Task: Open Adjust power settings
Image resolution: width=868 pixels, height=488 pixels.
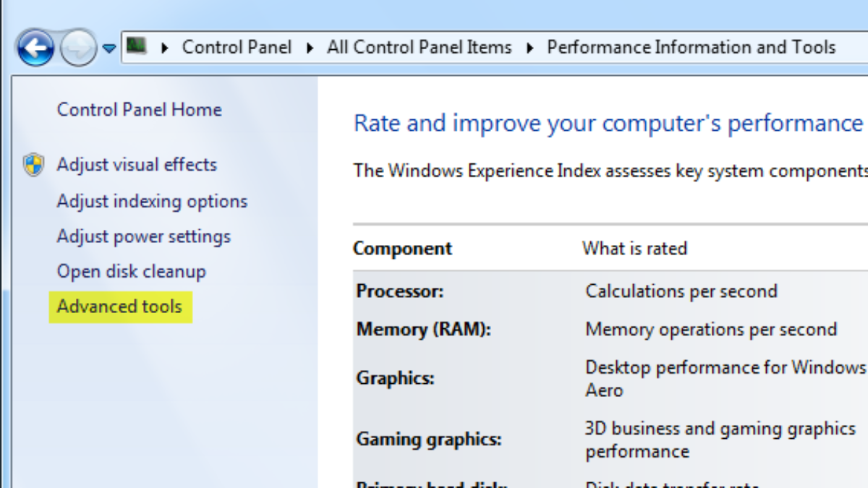Action: 143,236
